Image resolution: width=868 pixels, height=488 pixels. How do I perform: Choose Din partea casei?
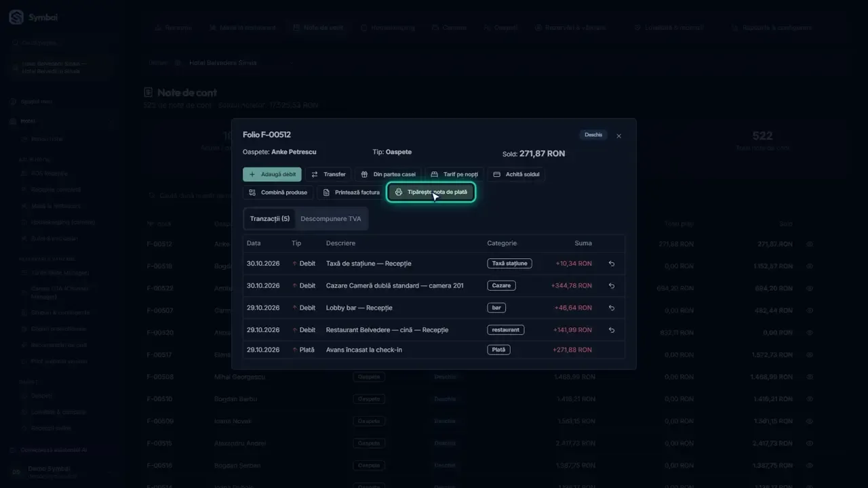[x=388, y=174]
